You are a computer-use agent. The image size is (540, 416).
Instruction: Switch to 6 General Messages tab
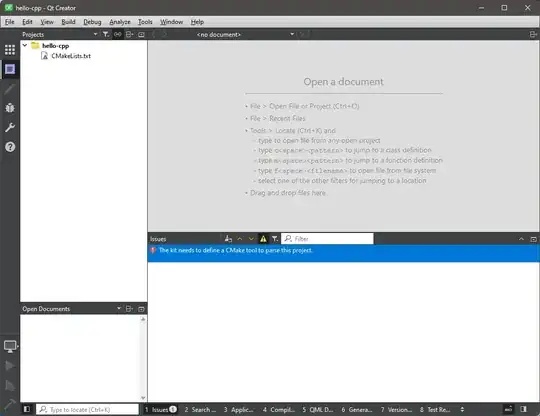[357, 409]
